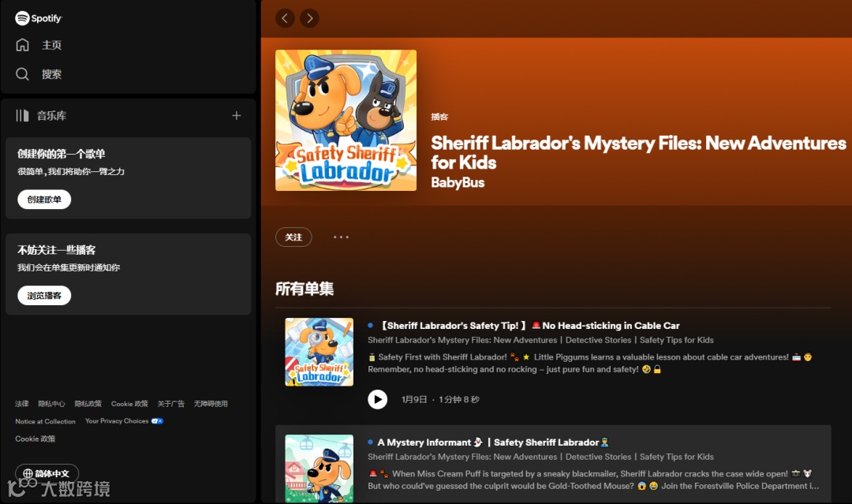This screenshot has width=852, height=504.
Task: Click the Cable Car episode thumbnail
Action: click(x=319, y=352)
